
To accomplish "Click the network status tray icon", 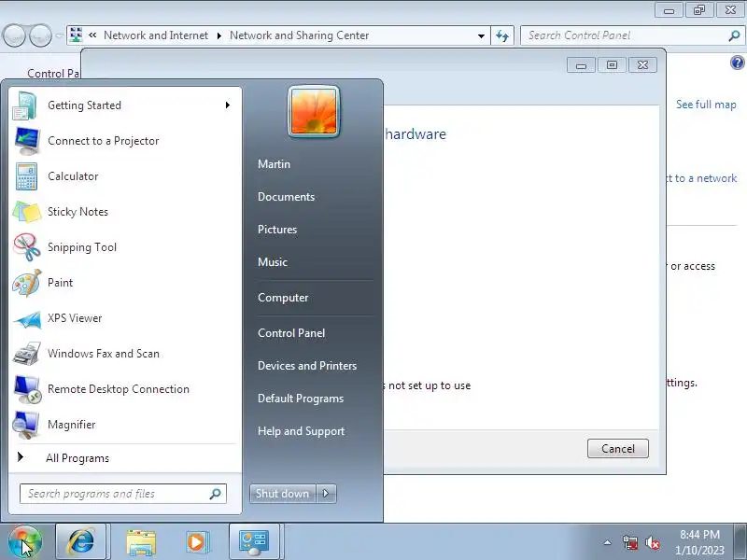I will pos(630,542).
